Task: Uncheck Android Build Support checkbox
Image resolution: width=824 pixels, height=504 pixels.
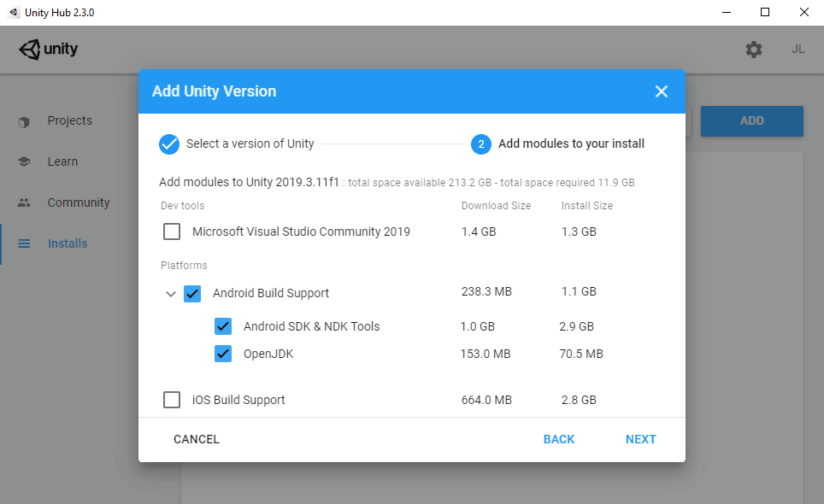Action: coord(192,294)
